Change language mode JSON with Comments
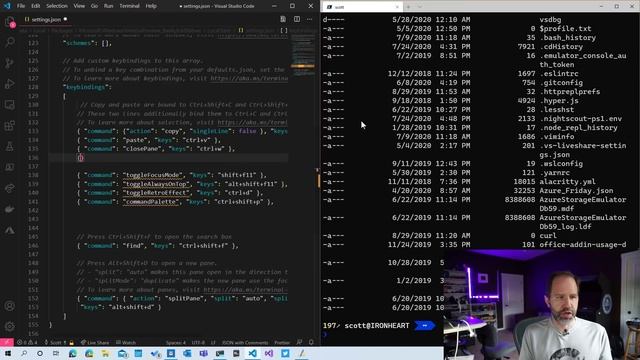Viewport: 640px width, 360px height. [x=245, y=342]
